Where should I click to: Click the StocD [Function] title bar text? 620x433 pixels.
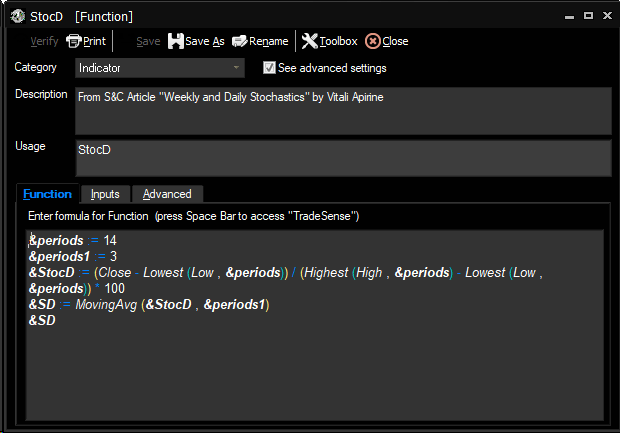pyautogui.click(x=89, y=16)
